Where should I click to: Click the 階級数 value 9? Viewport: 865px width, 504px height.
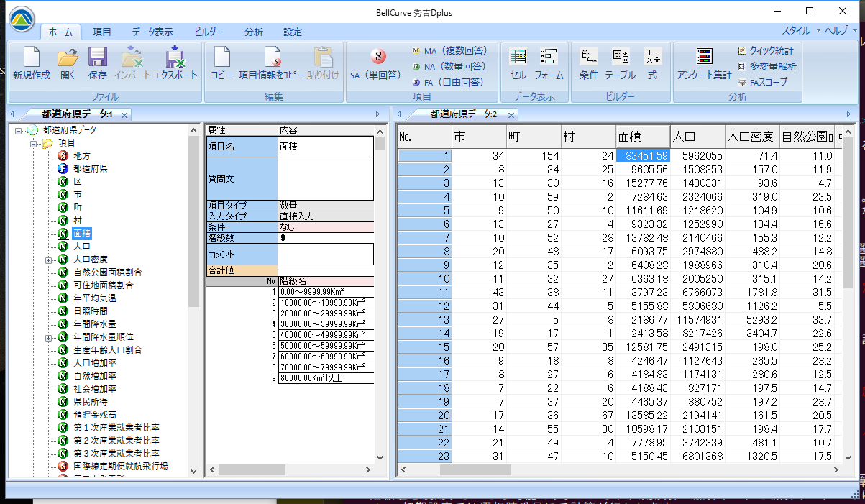point(326,237)
